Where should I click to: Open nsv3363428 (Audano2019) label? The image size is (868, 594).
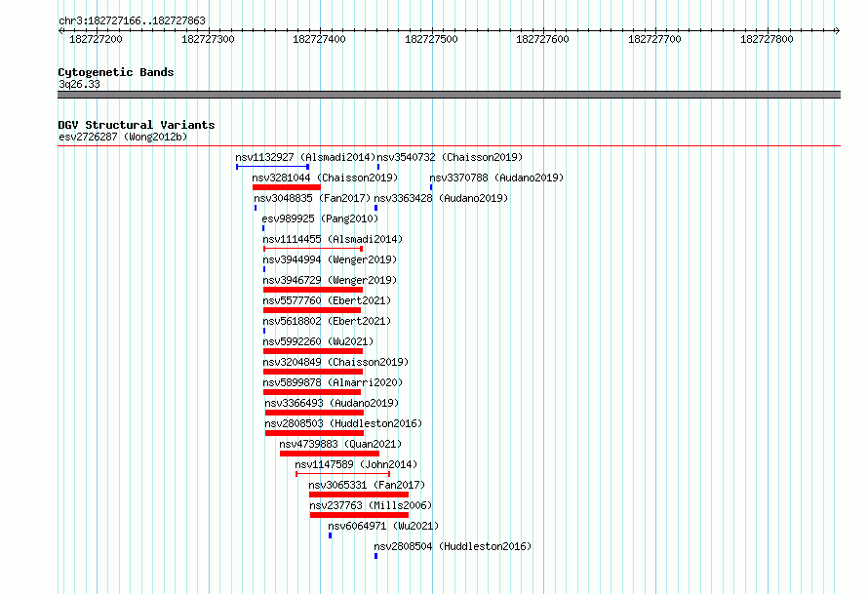[x=441, y=198]
